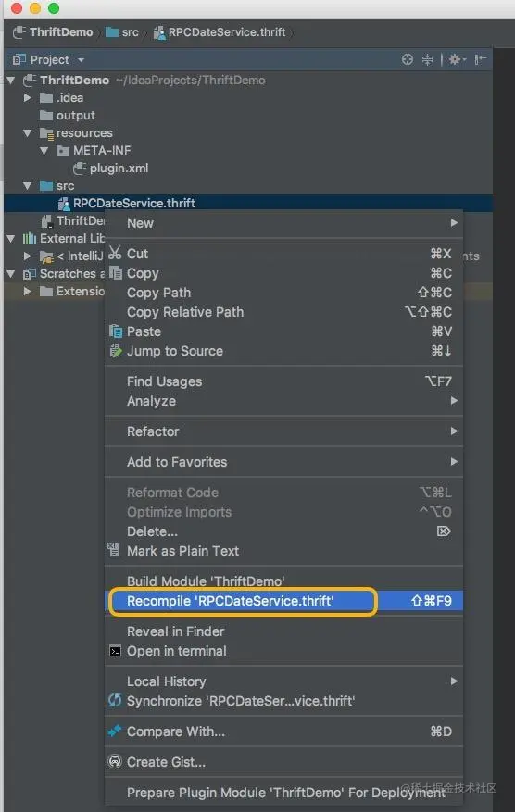Click the scroll-from-source target icon
This screenshot has height=812, width=515.
click(408, 59)
